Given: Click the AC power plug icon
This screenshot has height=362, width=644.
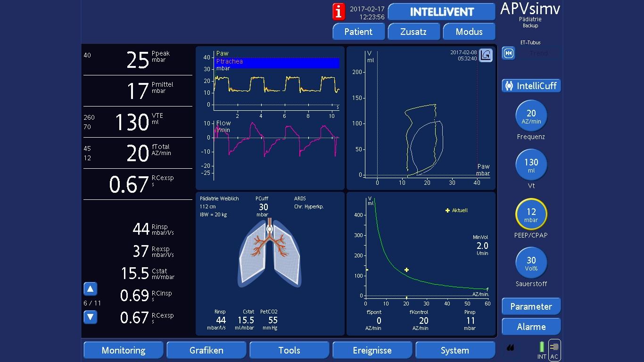Looking at the screenshot, I should (x=554, y=350).
